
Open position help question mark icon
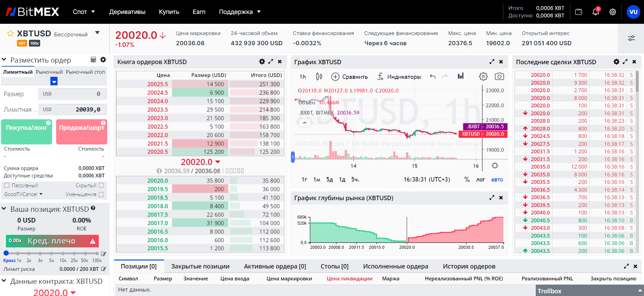[x=93, y=208]
